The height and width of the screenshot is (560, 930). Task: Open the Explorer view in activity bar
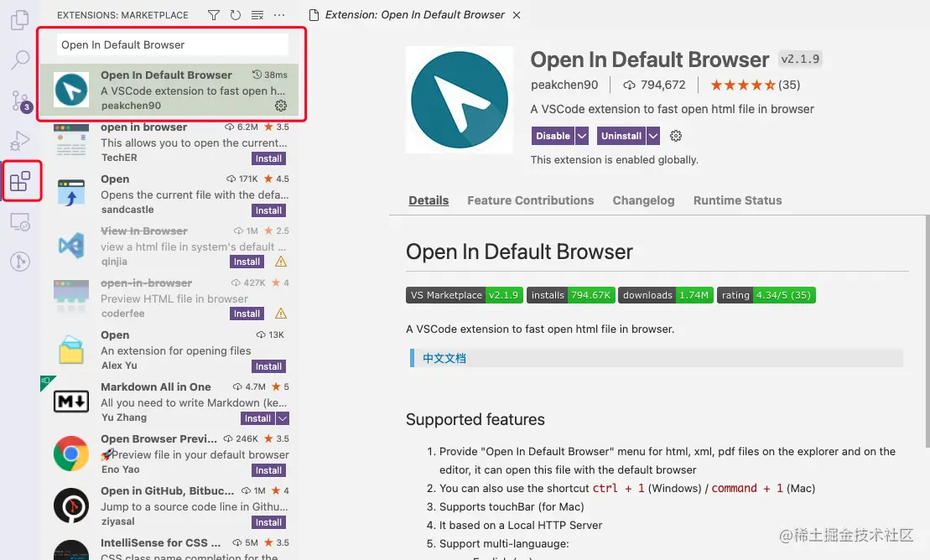pos(19,20)
